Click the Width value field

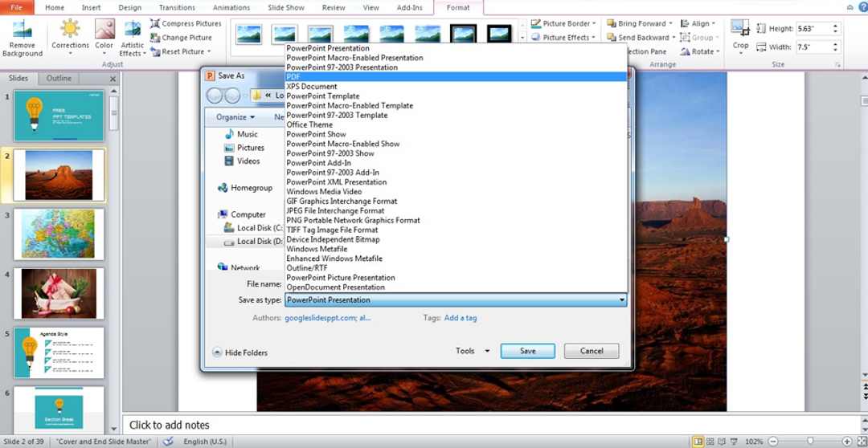pyautogui.click(x=813, y=47)
